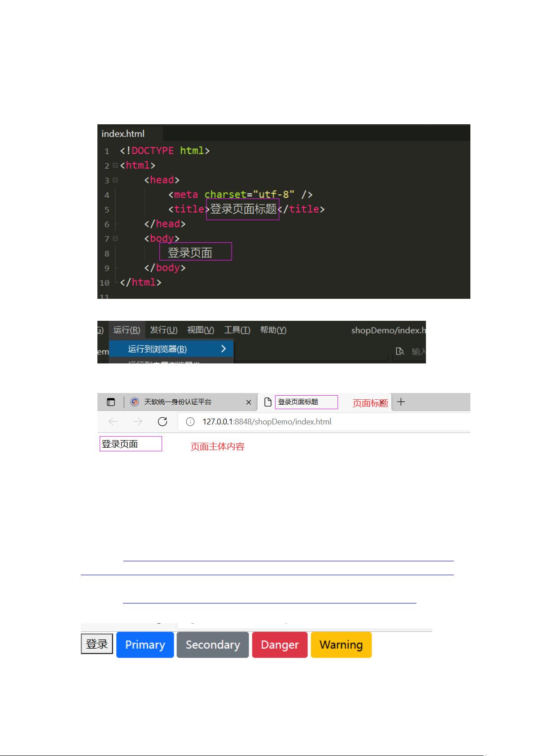Click the 登录页面 text in the browser page

(x=119, y=444)
